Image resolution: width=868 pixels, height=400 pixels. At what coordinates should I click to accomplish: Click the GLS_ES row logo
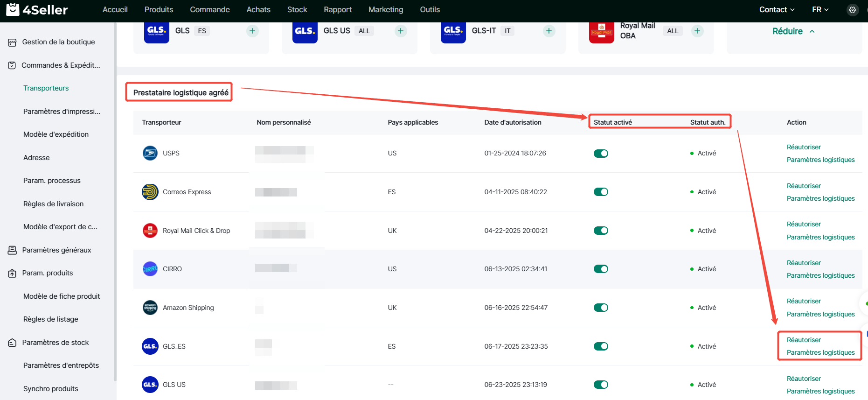[x=150, y=346]
